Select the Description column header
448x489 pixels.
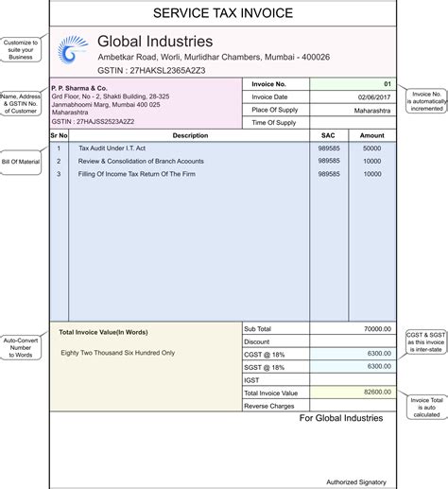tap(189, 135)
